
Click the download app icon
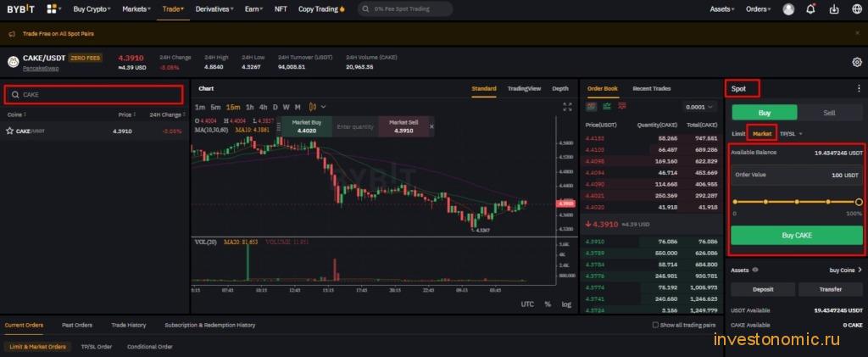[x=834, y=8]
